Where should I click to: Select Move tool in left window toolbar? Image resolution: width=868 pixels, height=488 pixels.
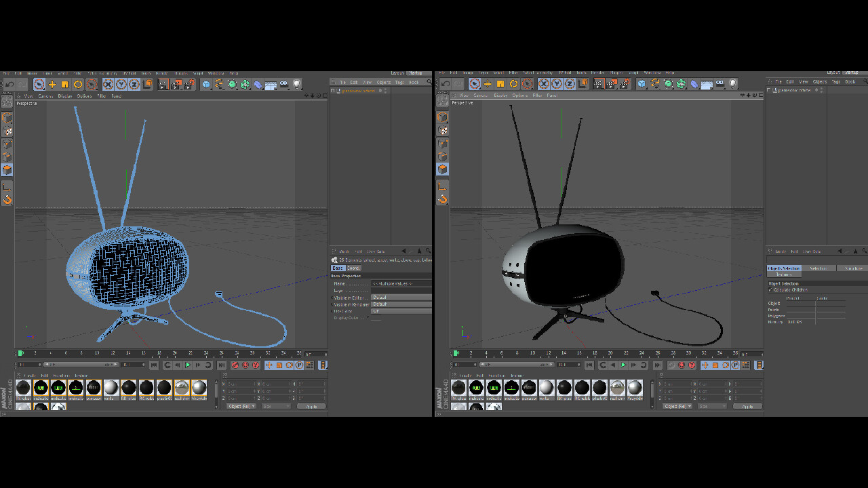click(x=52, y=84)
